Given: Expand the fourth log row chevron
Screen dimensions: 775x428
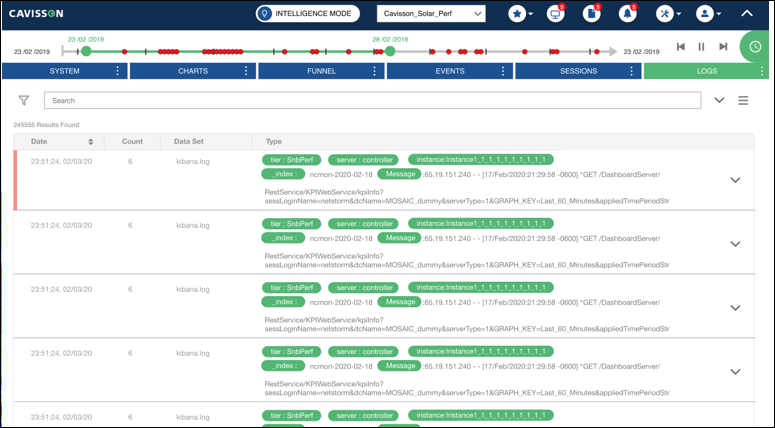Looking at the screenshot, I should coord(735,372).
